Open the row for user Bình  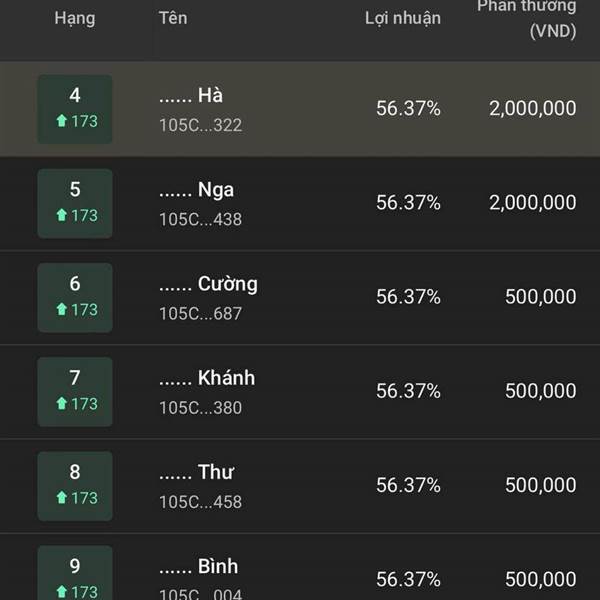pos(300,567)
